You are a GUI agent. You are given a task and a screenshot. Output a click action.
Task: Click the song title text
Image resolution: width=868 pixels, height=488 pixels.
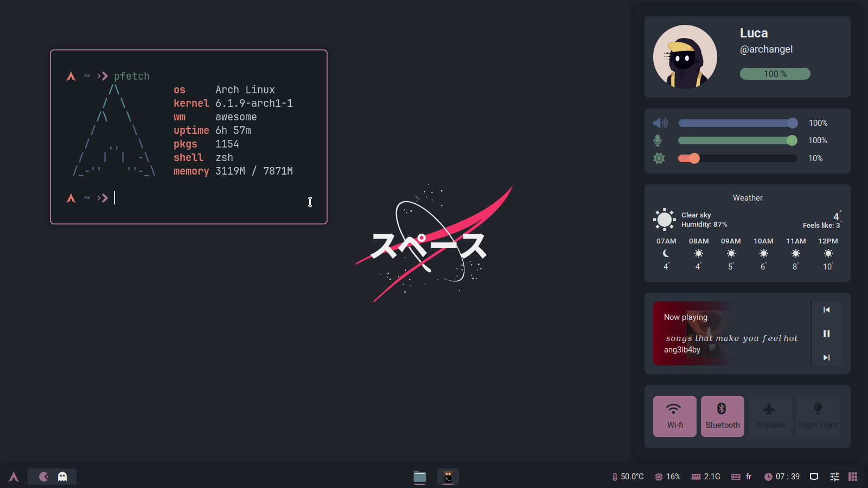[x=732, y=338]
